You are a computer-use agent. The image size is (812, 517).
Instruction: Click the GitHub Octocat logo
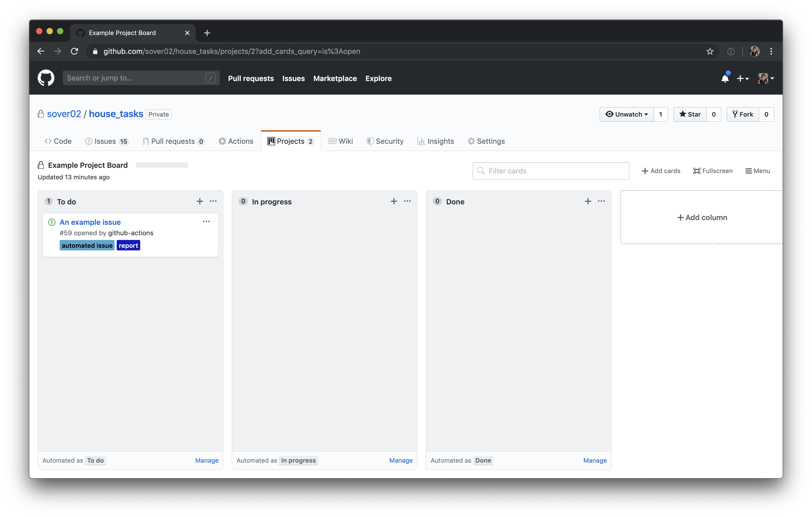pos(46,78)
